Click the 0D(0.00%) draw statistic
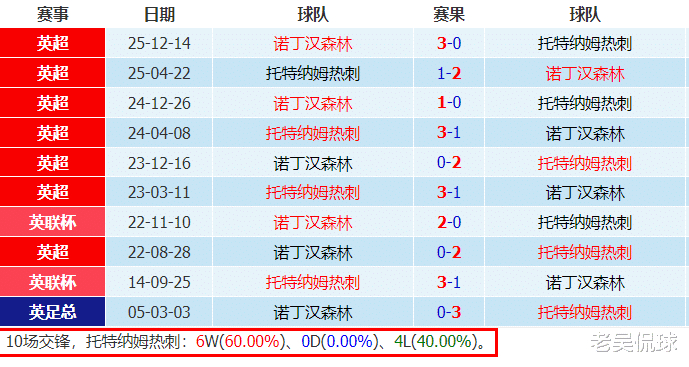 click(340, 342)
